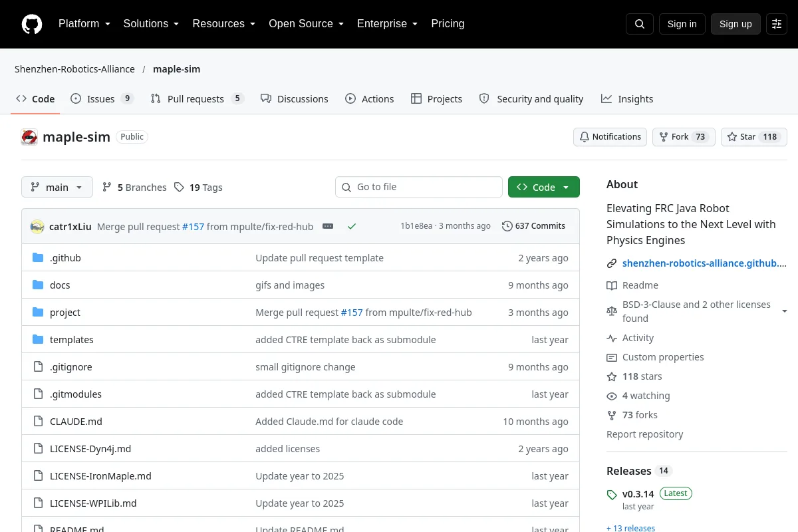
Task: Open the 637 Commits history link
Action: 534,226
